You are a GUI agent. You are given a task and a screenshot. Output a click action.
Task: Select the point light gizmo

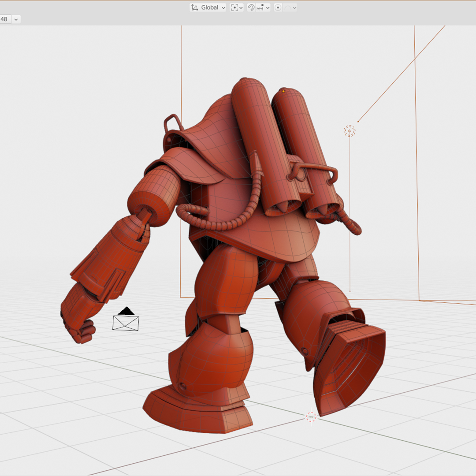click(350, 131)
